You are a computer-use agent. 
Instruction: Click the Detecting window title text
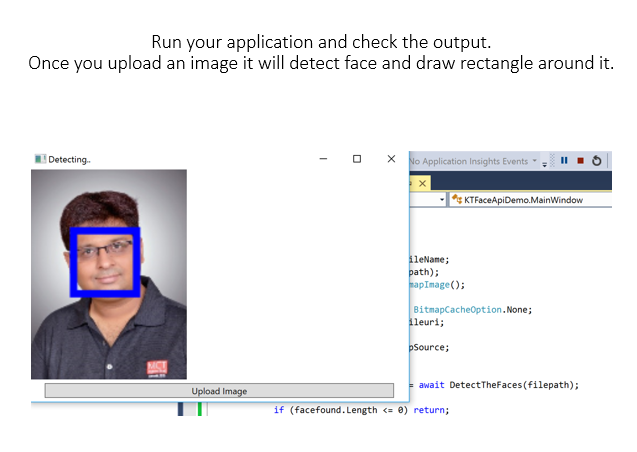tap(69, 159)
